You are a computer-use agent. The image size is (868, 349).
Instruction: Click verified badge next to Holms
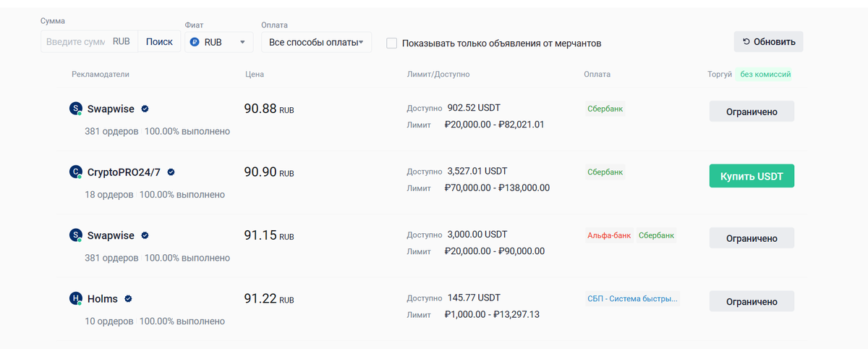[128, 298]
